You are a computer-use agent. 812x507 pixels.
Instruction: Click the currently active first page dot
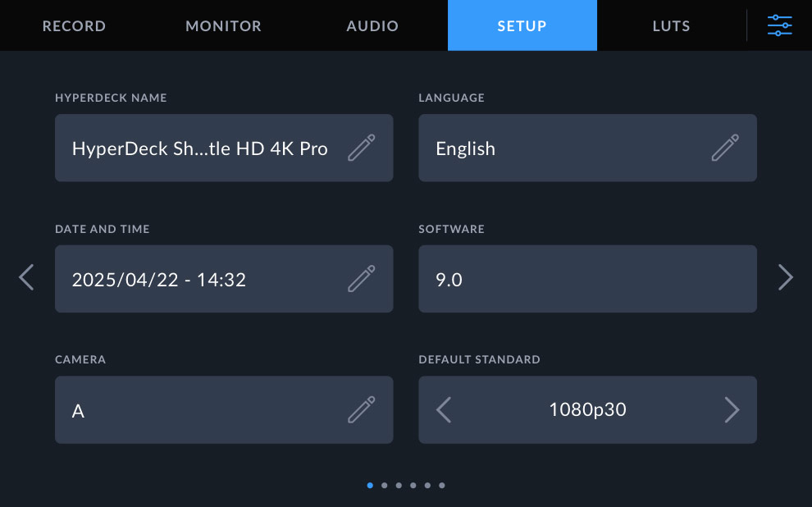370,485
